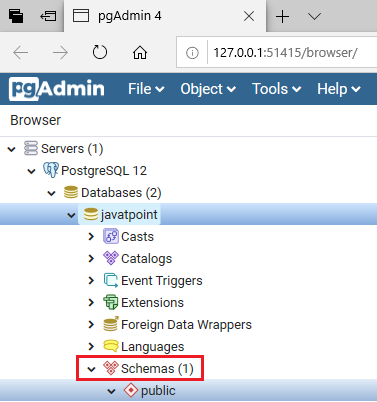The image size is (377, 402).
Task: Click the Event Triggers icon
Action: [x=111, y=280]
